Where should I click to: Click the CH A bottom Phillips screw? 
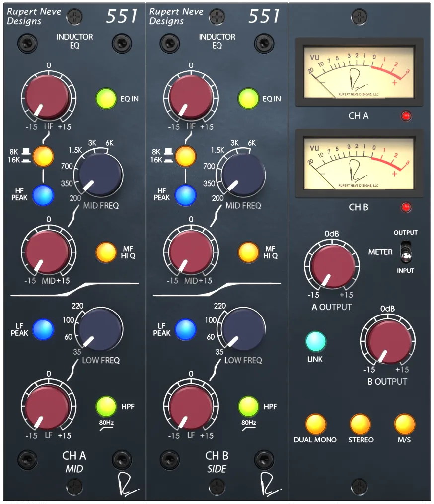[74, 486]
